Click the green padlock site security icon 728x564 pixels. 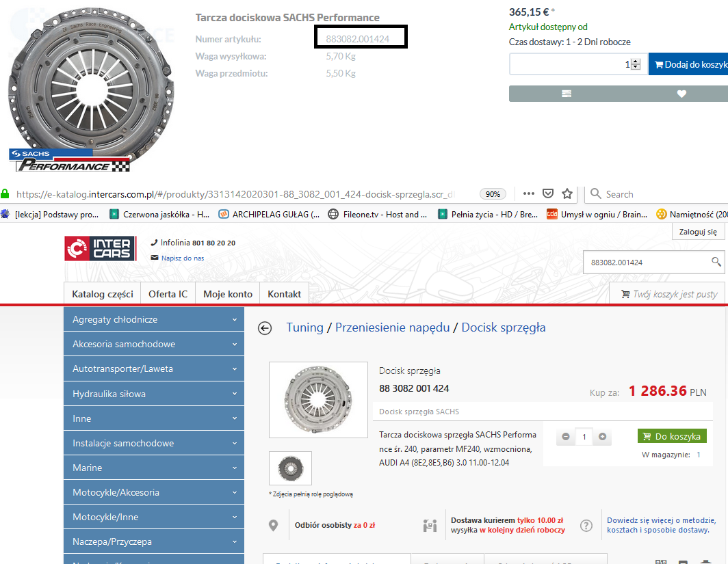pos(5,194)
